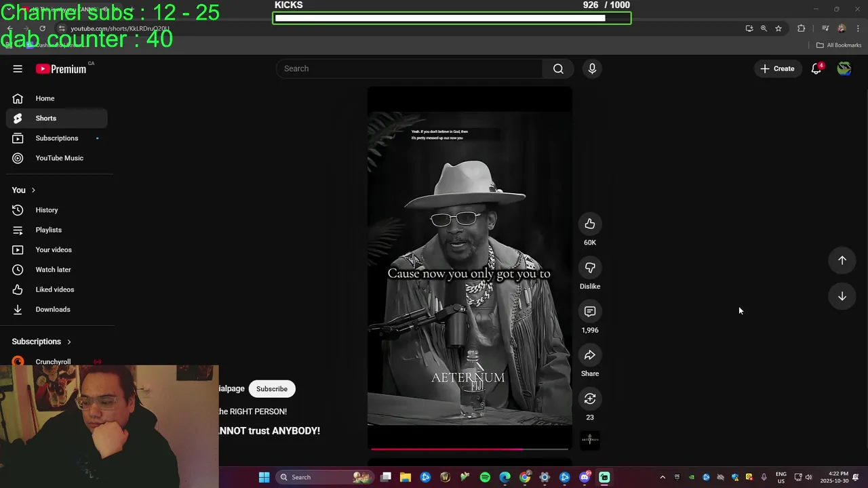Image resolution: width=868 pixels, height=488 pixels.
Task: Open Chrome three-dot menu
Action: click(x=858, y=28)
